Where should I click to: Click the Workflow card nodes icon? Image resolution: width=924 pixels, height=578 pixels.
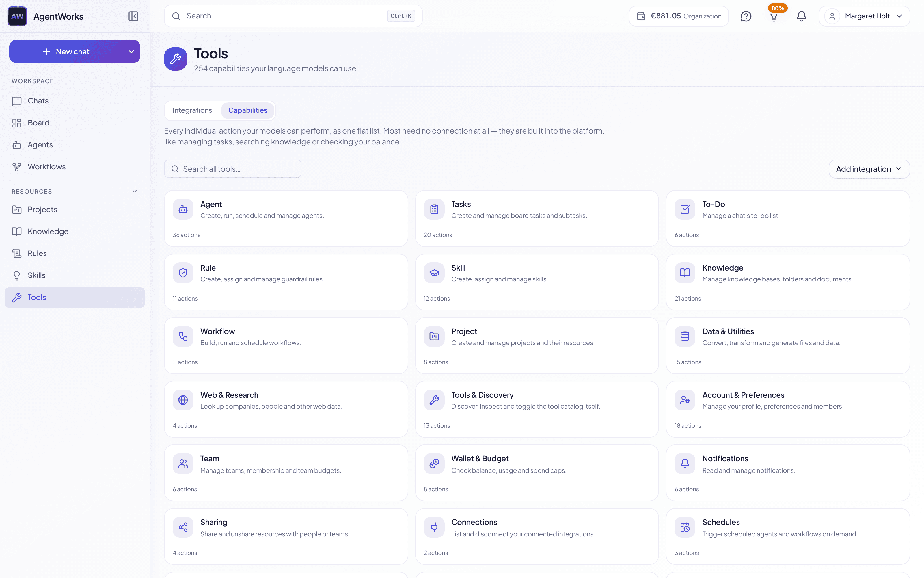183,336
